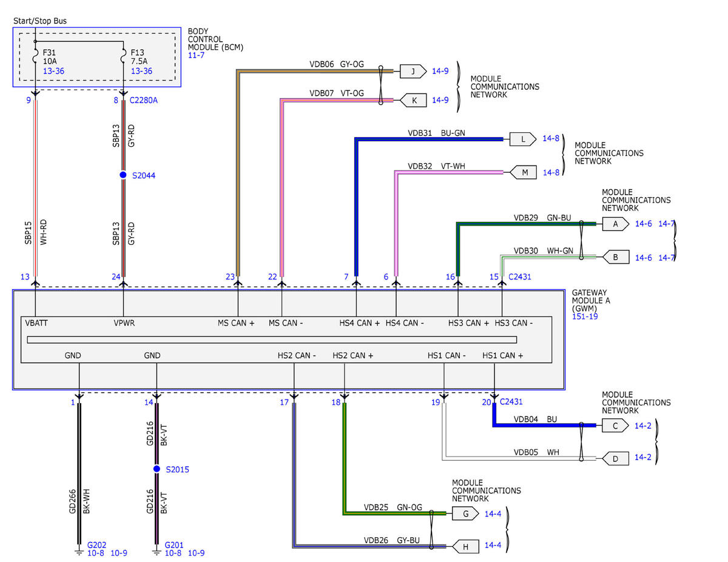Click wire label VDB05 WH
The height and width of the screenshot is (562, 728).
(536, 452)
